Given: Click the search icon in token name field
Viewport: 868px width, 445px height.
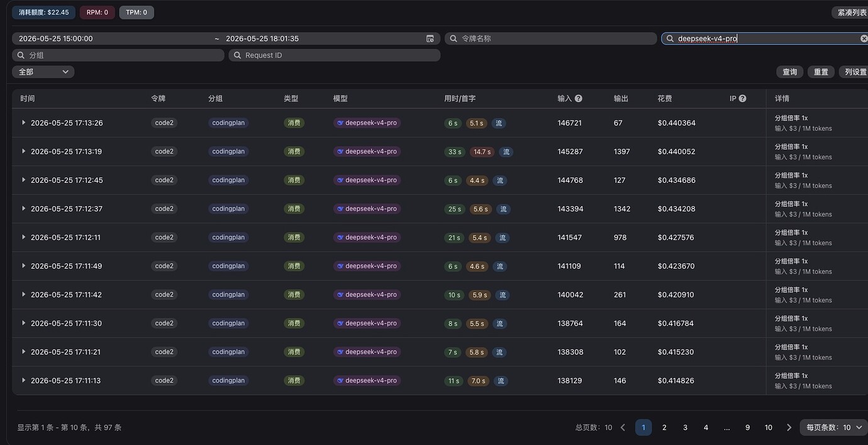Looking at the screenshot, I should [453, 38].
